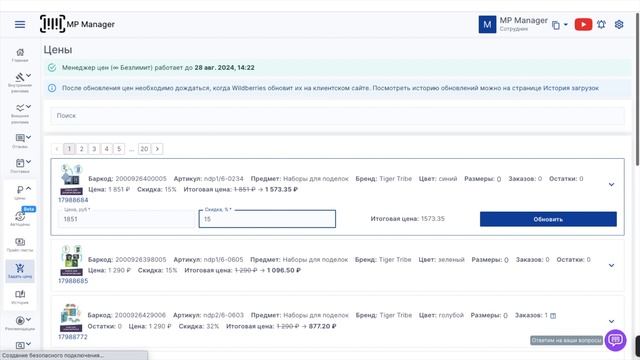This screenshot has height=360, width=640.
Task: Click barcode value 2000926398005
Action: coord(140,260)
